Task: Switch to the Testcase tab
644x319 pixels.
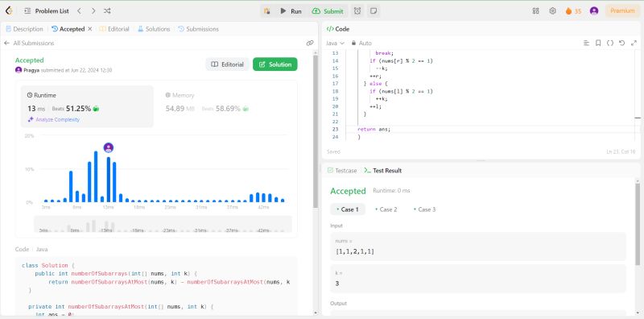Action: point(342,171)
